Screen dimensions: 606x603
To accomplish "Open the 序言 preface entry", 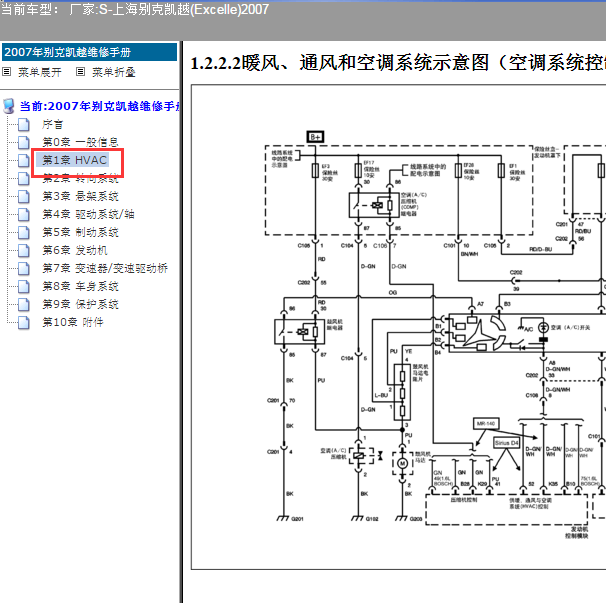I will 53,124.
